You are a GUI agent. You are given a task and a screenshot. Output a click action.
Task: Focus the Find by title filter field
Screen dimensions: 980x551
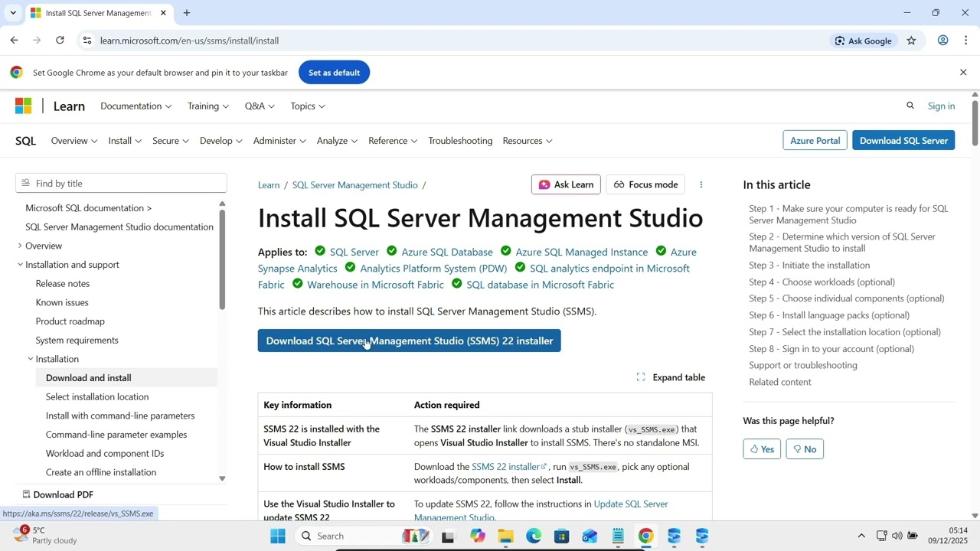(121, 184)
